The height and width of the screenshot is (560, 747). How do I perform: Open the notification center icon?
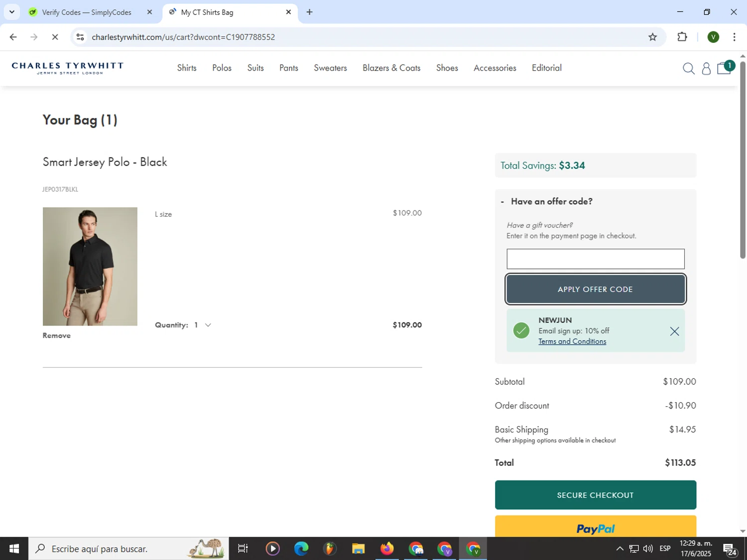[x=730, y=549]
